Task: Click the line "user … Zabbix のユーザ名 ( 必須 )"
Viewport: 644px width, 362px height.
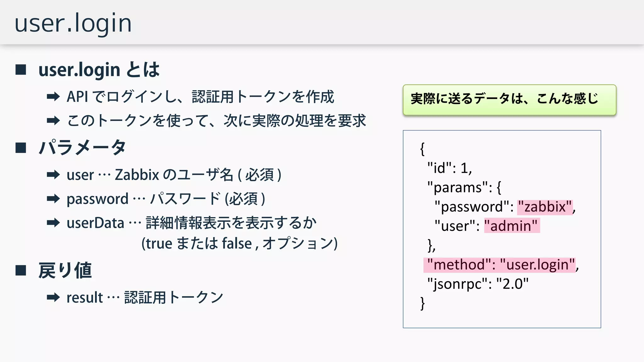Action: coord(174,175)
